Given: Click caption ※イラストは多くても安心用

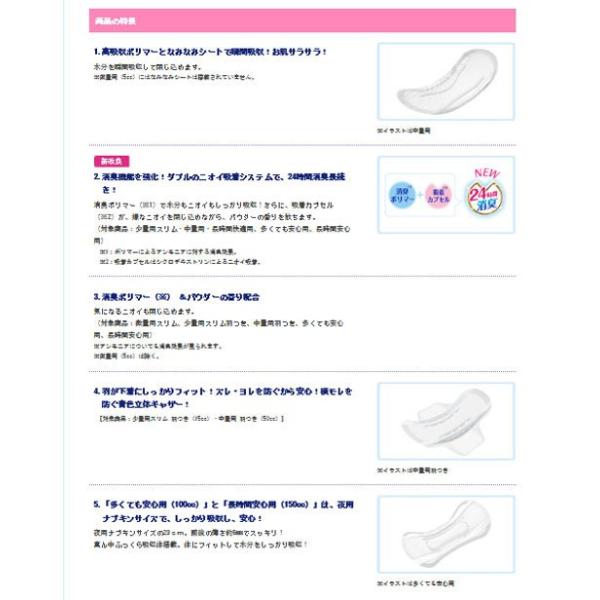Looking at the screenshot, I should coord(416,583).
